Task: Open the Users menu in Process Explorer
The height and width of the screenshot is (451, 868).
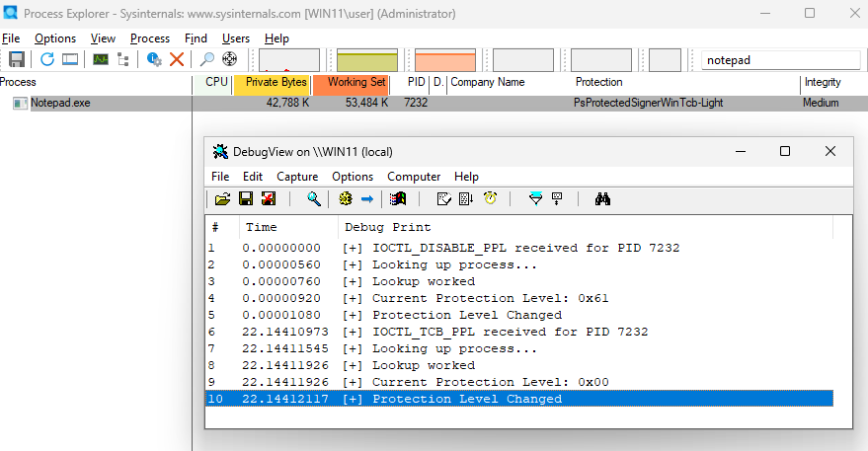Action: tap(236, 38)
